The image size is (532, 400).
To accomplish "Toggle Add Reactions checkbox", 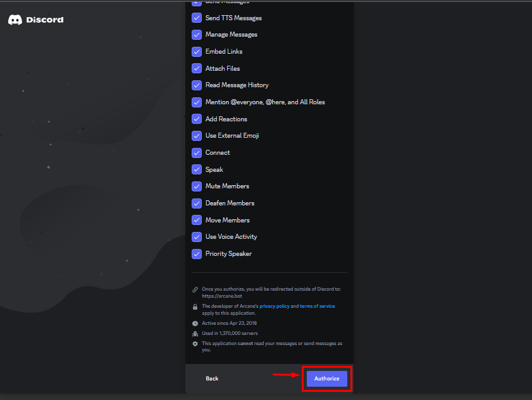I will 197,119.
